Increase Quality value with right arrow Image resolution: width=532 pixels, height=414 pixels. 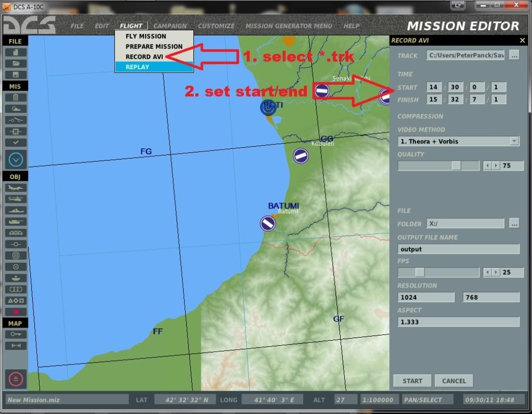click(x=496, y=166)
